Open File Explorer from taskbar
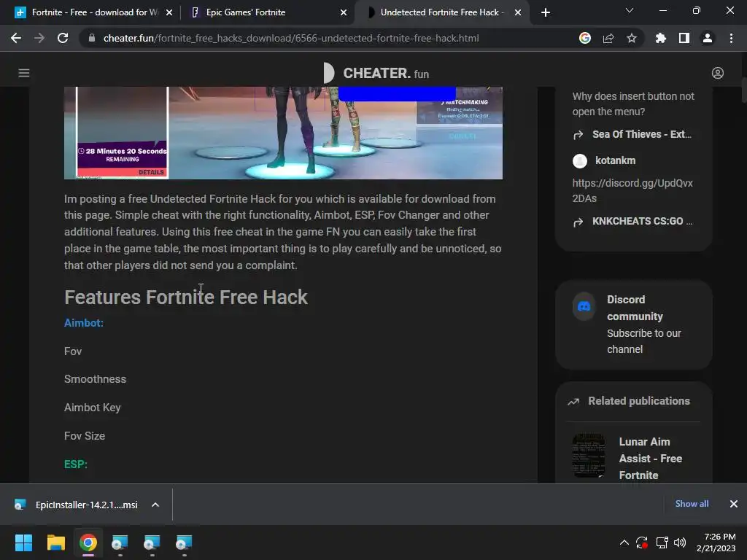747x560 pixels. click(x=55, y=542)
